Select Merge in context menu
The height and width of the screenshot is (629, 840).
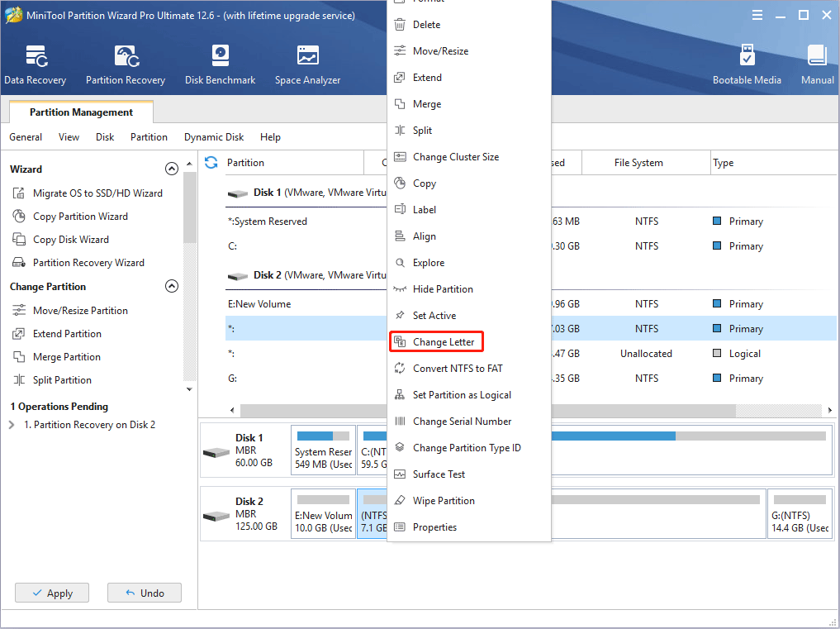[469, 104]
